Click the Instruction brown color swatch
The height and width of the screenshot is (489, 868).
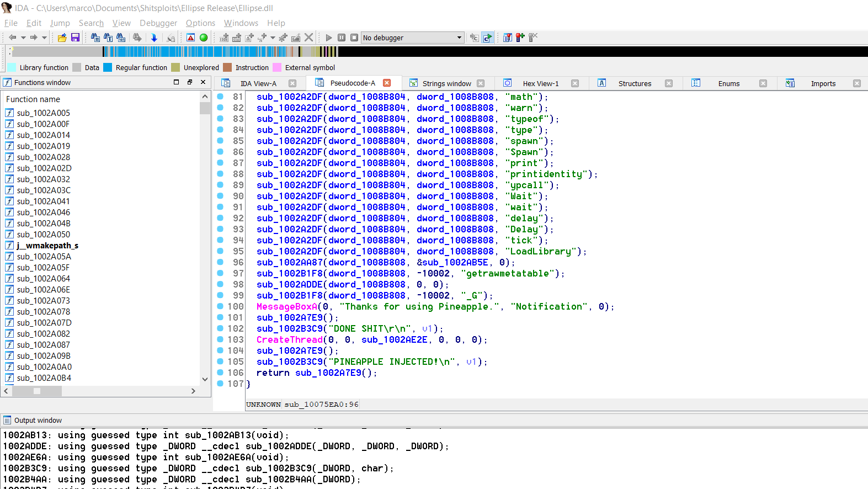point(227,67)
